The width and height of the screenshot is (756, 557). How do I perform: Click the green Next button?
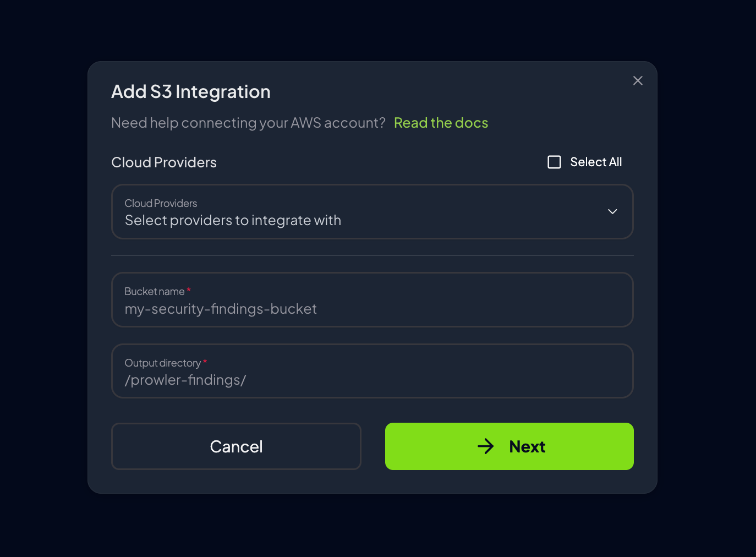click(x=509, y=446)
